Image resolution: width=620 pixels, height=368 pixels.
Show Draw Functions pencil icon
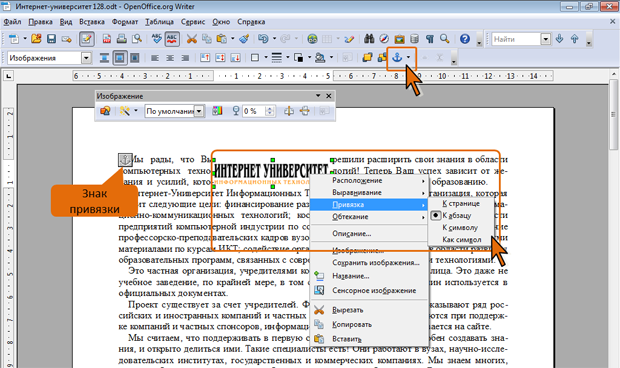349,39
